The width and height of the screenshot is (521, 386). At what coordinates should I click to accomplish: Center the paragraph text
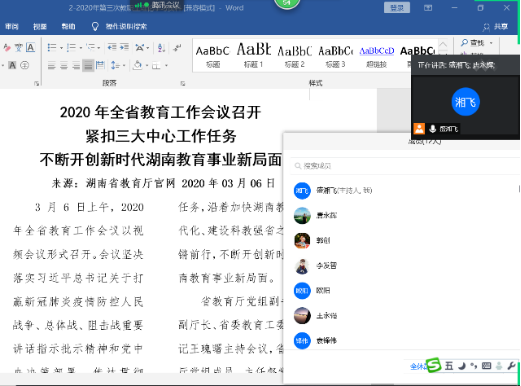[64, 65]
